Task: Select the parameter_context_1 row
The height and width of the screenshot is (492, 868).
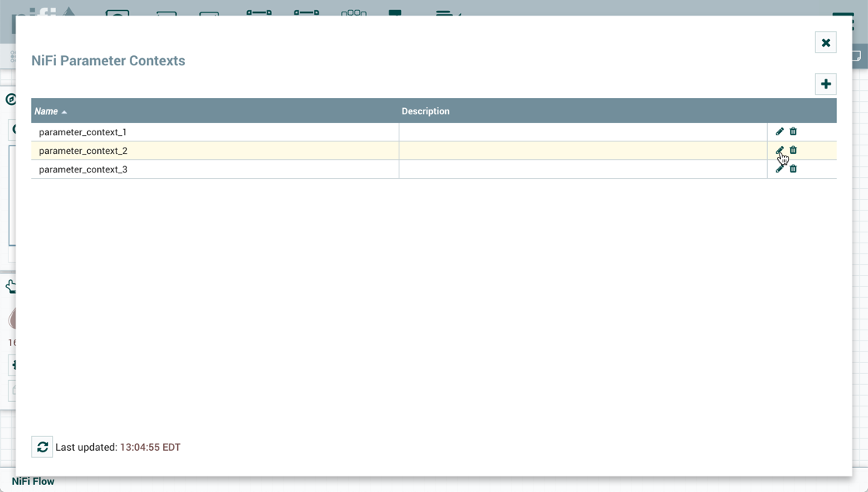Action: [82, 132]
